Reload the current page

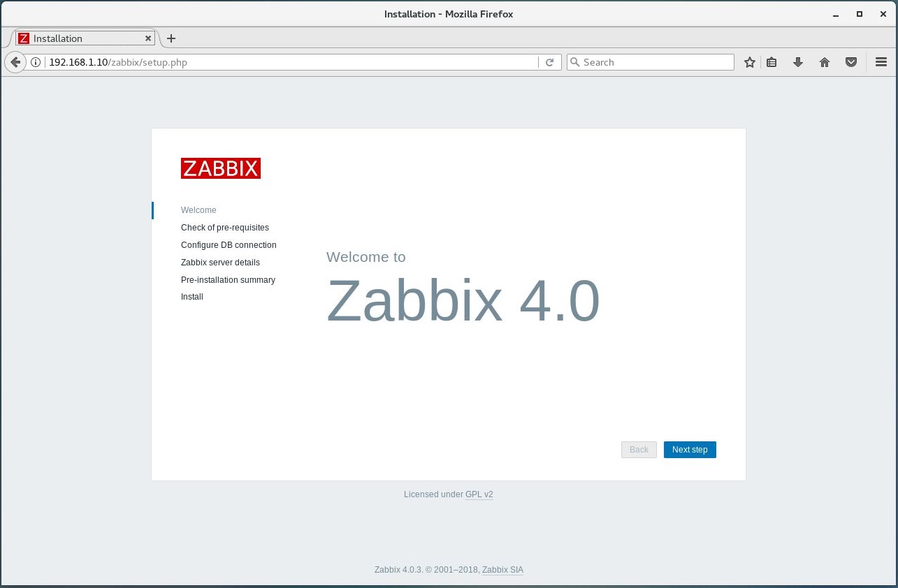point(549,62)
